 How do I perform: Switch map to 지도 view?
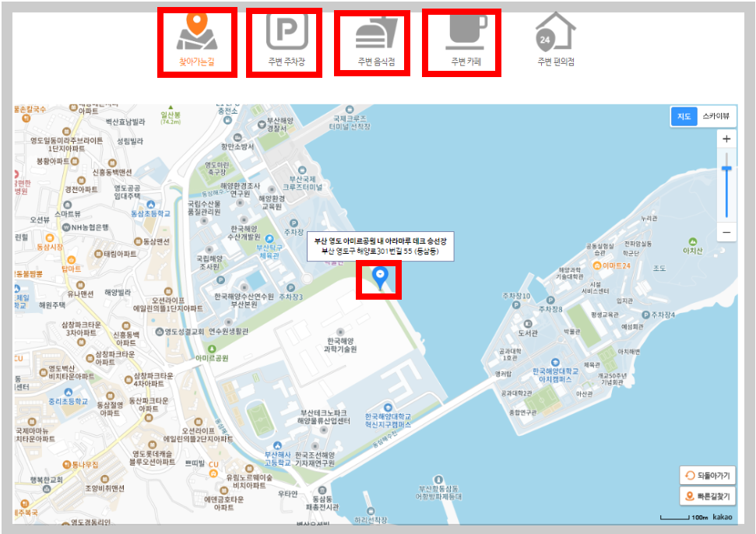coord(684,116)
